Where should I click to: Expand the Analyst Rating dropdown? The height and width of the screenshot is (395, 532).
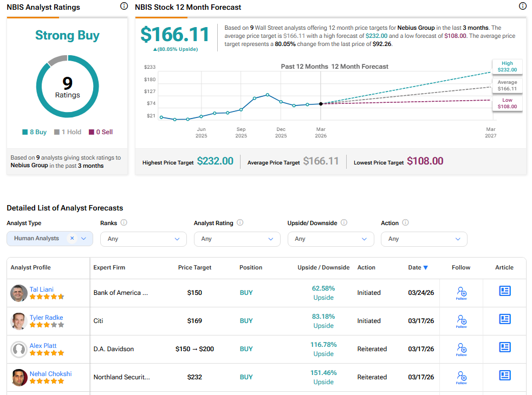[237, 239]
